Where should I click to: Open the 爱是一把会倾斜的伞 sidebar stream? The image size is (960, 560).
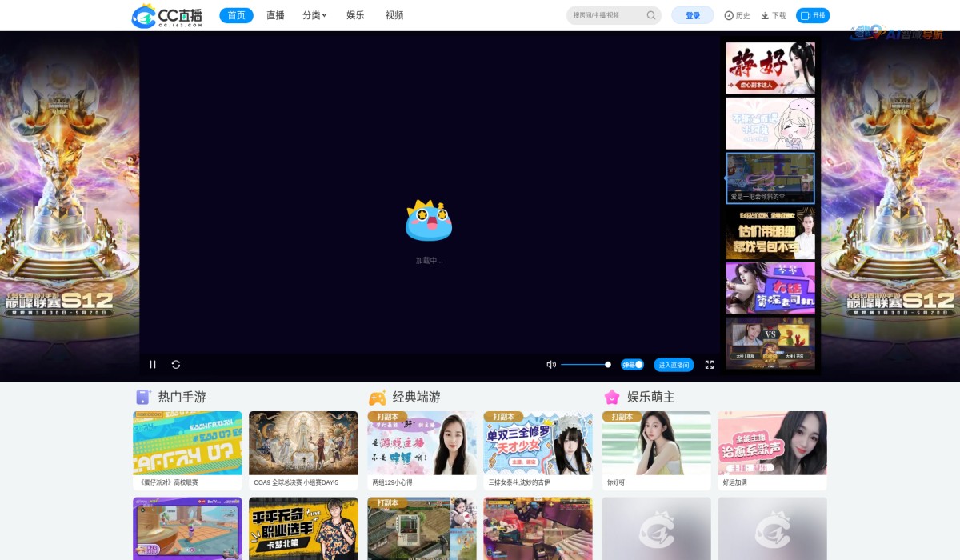coord(770,178)
